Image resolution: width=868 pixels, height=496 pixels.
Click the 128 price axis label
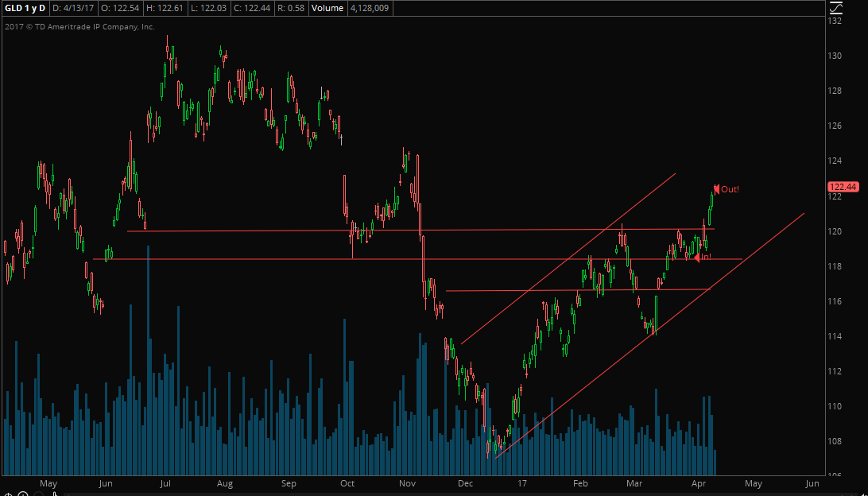click(835, 91)
